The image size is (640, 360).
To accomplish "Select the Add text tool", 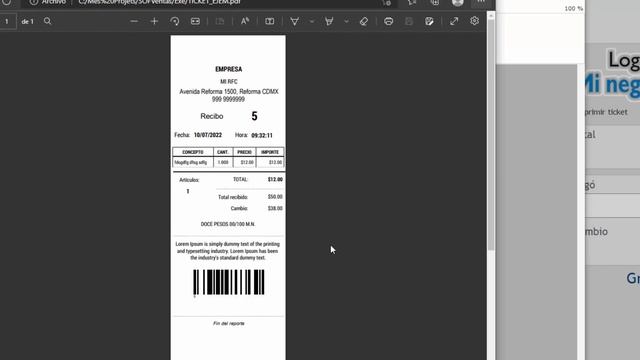I will 270,21.
